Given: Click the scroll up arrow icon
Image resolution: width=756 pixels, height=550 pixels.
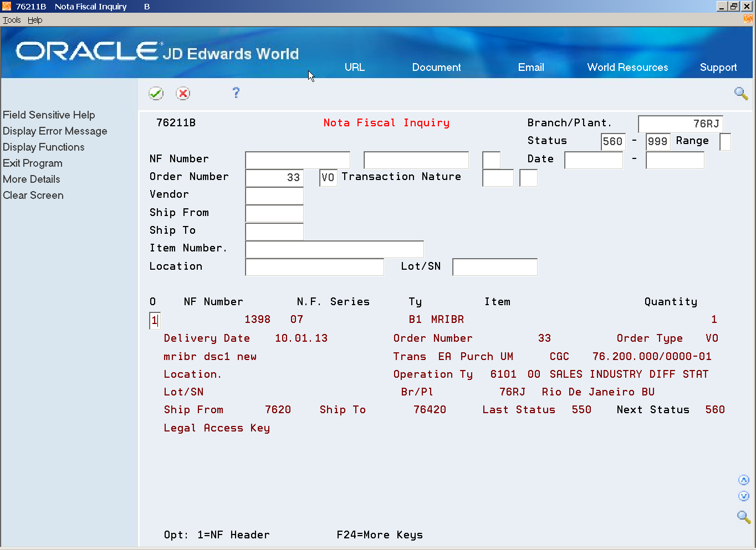Looking at the screenshot, I should click(x=744, y=480).
